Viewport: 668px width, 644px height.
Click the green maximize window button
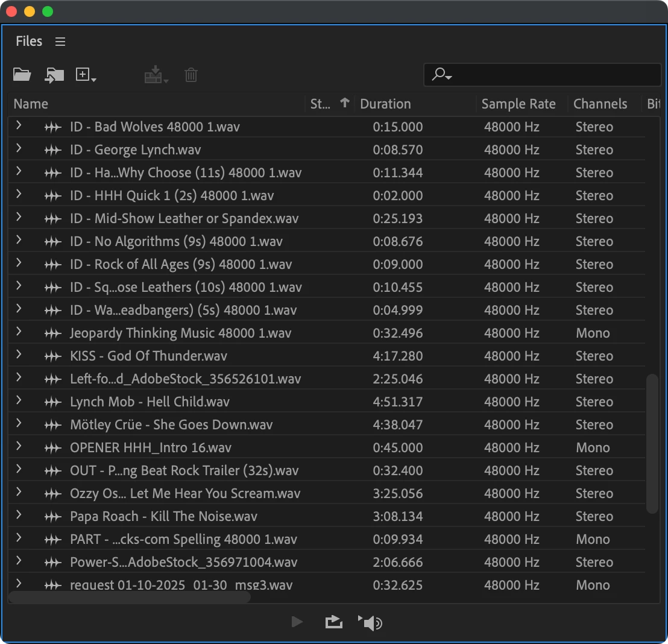click(48, 11)
